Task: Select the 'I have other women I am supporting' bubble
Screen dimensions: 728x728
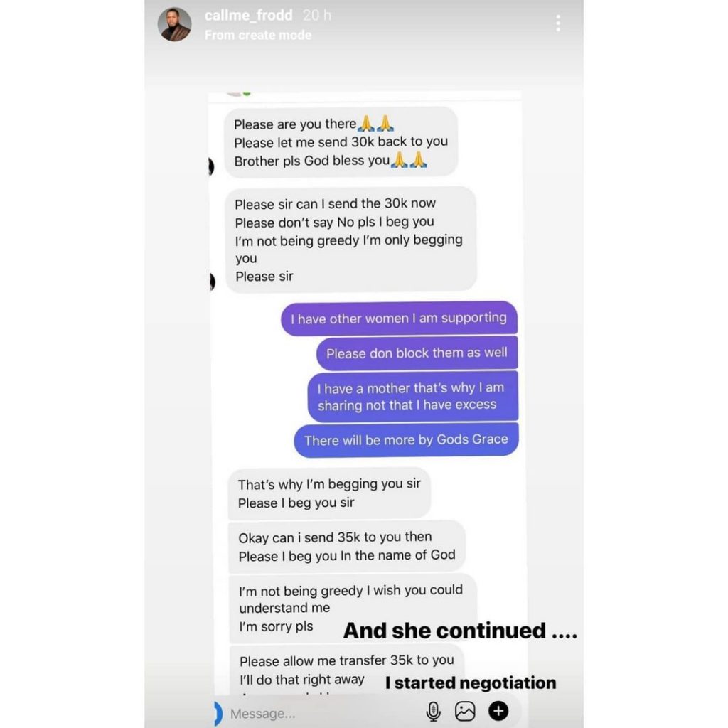Action: pos(399,318)
